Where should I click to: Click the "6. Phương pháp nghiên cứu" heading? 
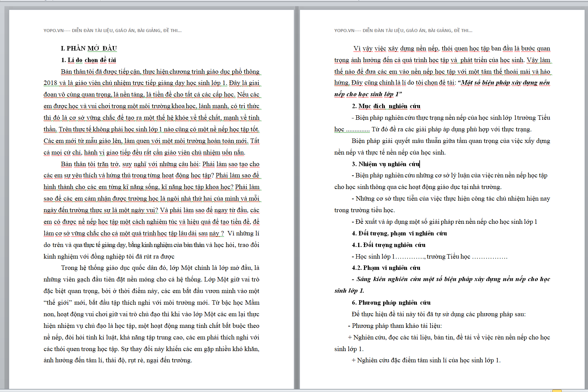[x=391, y=303]
